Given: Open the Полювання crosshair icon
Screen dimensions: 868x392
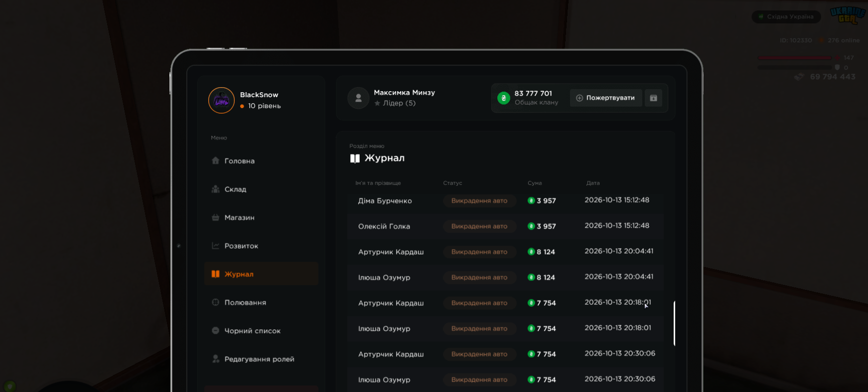Looking at the screenshot, I should [x=215, y=302].
